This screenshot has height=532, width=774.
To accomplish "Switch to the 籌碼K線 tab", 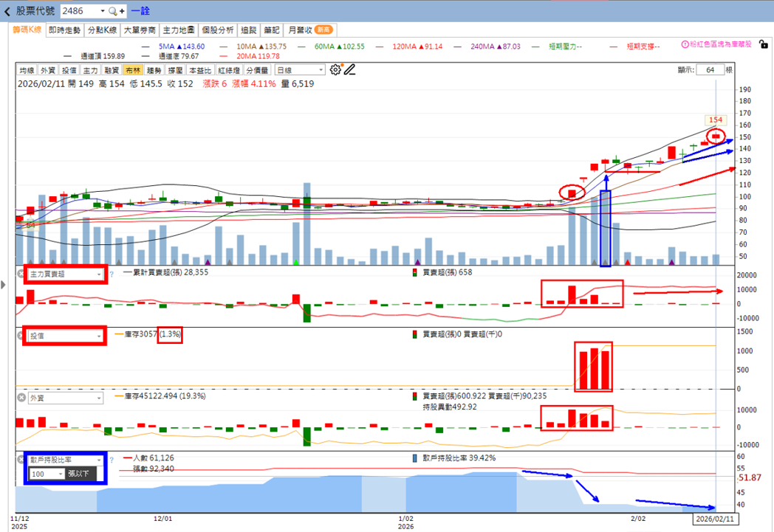I will pyautogui.click(x=27, y=30).
